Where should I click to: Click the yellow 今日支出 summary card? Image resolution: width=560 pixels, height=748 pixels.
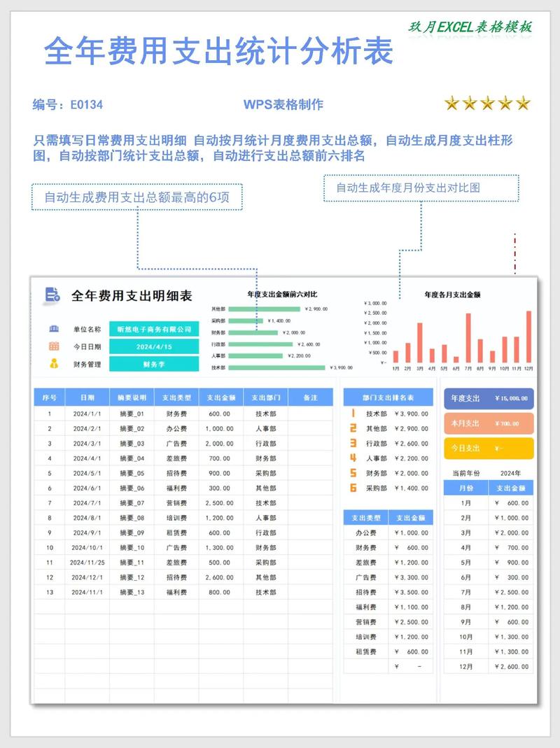[x=489, y=448]
